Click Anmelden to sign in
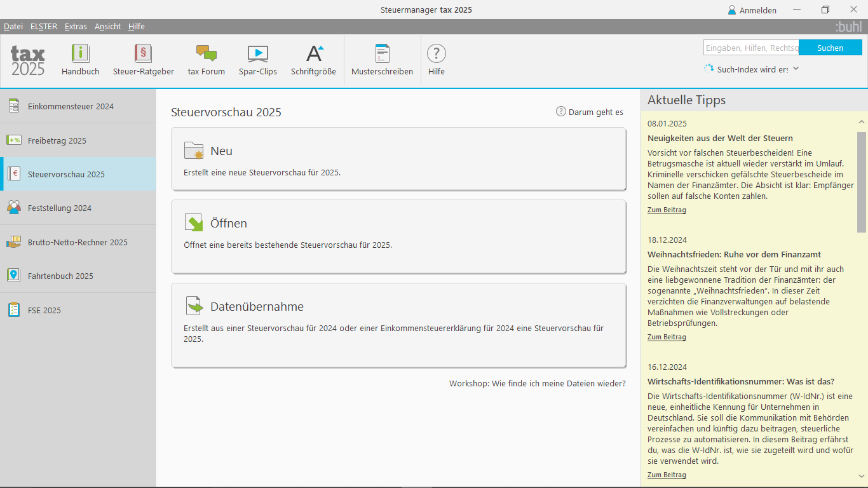 [x=752, y=10]
